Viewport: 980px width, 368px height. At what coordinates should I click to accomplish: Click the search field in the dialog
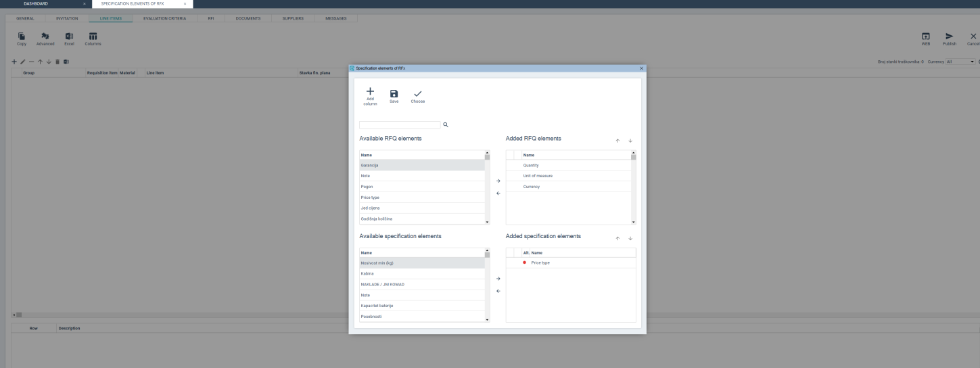pyautogui.click(x=400, y=125)
